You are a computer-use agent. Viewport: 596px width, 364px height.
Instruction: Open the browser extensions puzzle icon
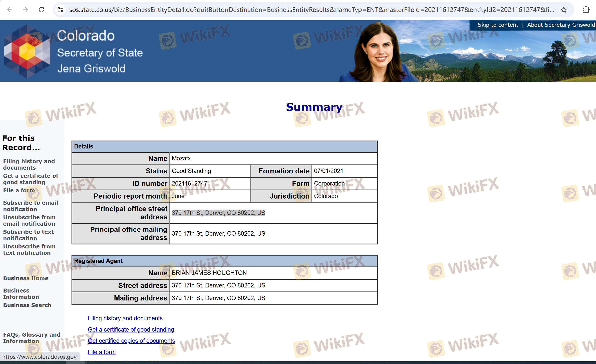[586, 10]
